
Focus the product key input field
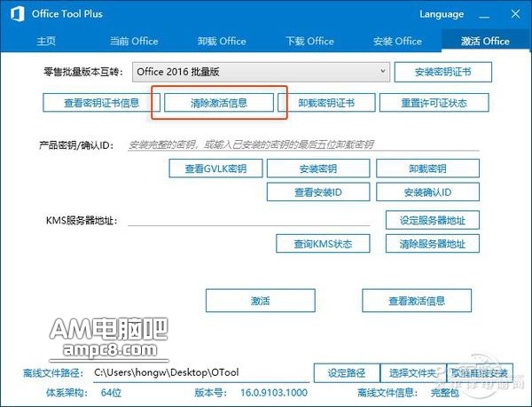303,145
